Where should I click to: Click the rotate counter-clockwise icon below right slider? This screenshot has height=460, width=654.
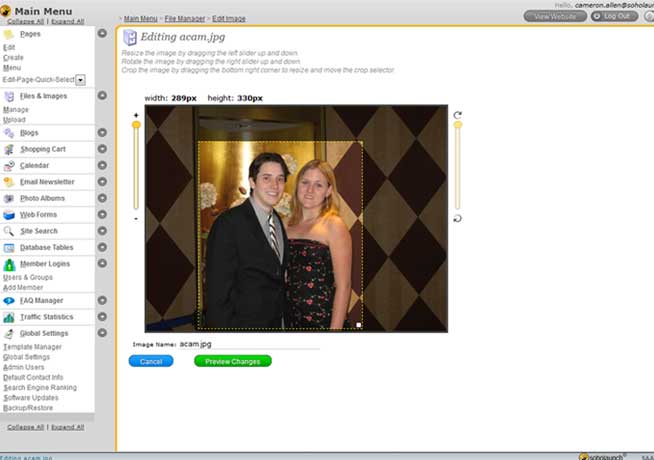pos(458,218)
